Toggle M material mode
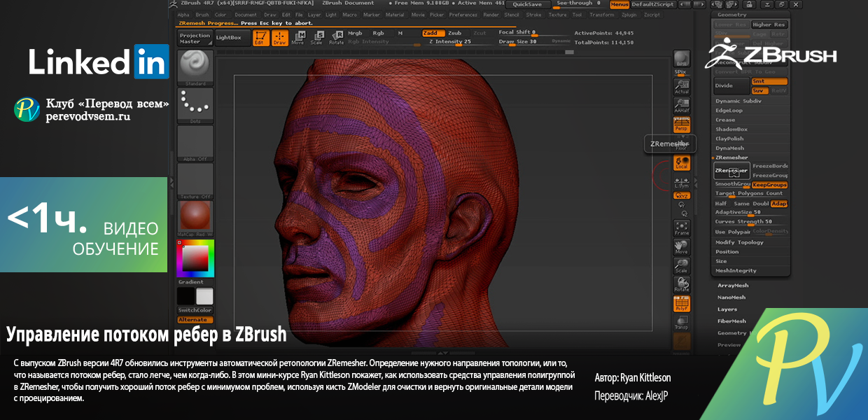This screenshot has height=420, width=868. click(400, 33)
